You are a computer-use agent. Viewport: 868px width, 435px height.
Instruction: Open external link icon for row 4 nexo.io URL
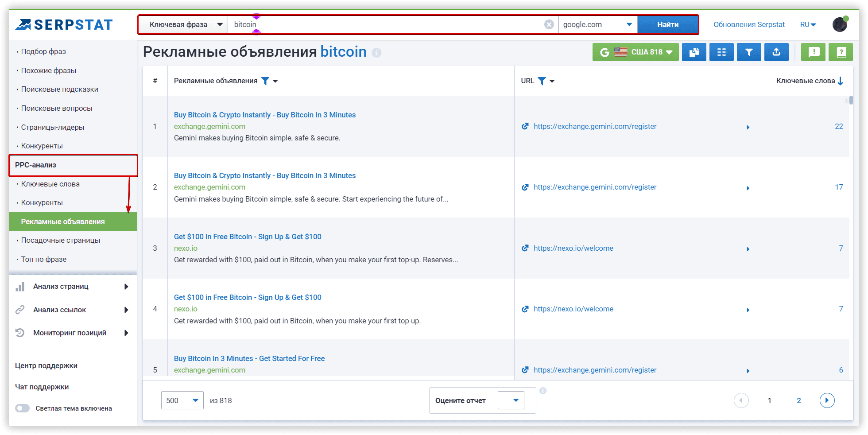pos(525,309)
